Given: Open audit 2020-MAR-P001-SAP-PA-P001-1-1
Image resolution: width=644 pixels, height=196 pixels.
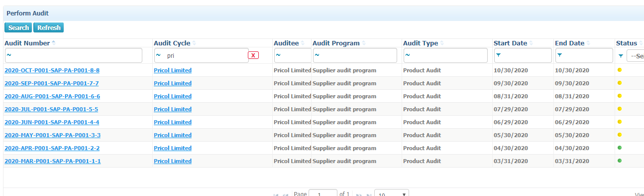Looking at the screenshot, I should [x=53, y=161].
